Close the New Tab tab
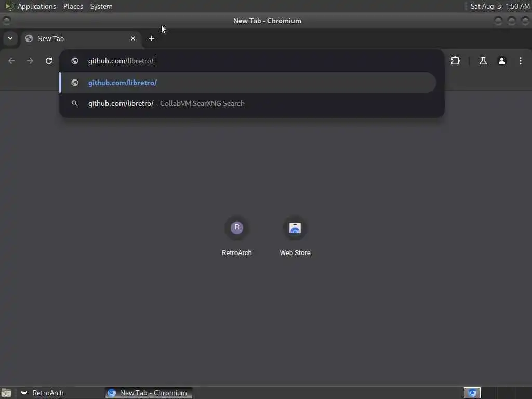Screen dimensions: 532x399 133,38
